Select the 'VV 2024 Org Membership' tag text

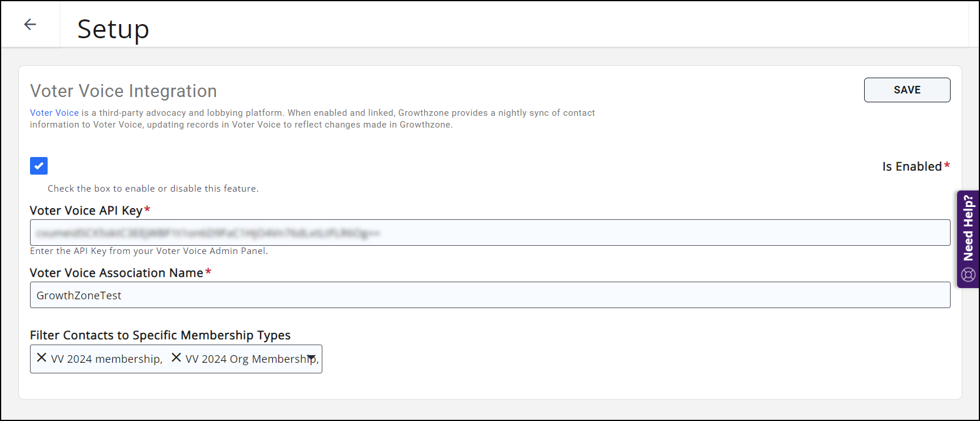point(251,359)
